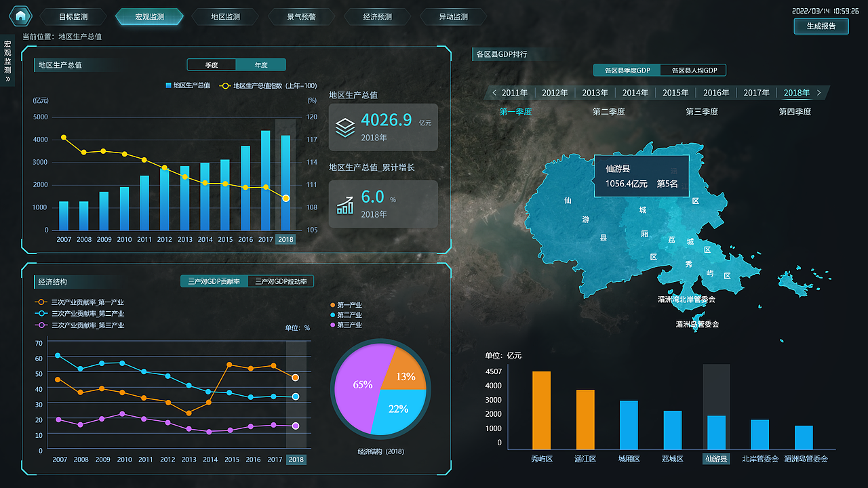Click the 4026.9 GDP value
This screenshot has width=868, height=488.
[x=386, y=120]
